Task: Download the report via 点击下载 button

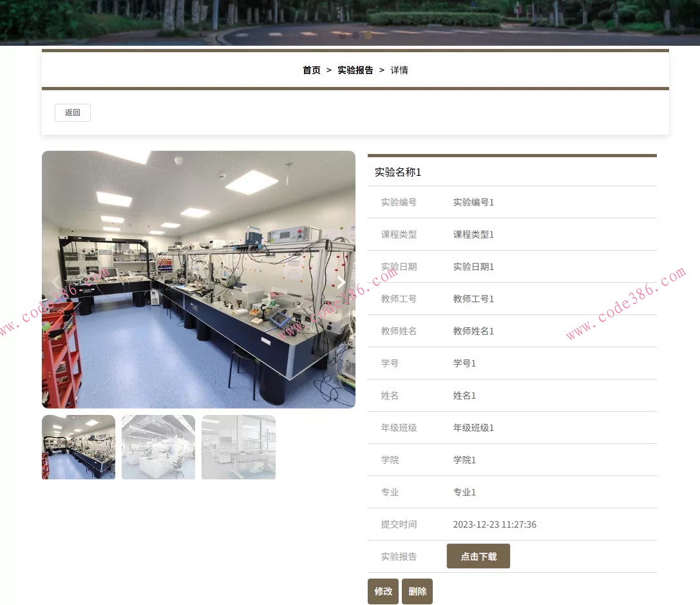Action: (478, 555)
